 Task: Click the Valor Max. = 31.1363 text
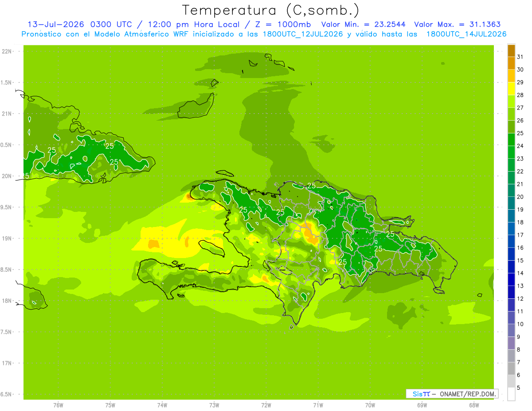pos(458,24)
